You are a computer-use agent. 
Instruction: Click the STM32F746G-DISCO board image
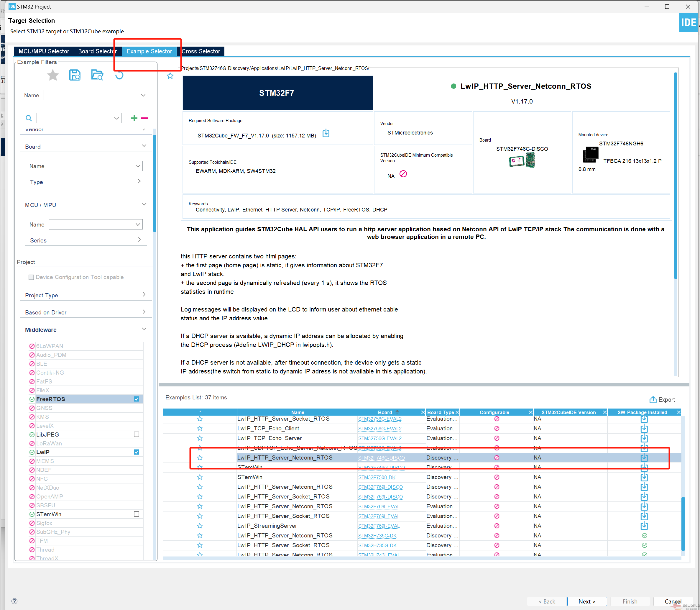pos(522,160)
